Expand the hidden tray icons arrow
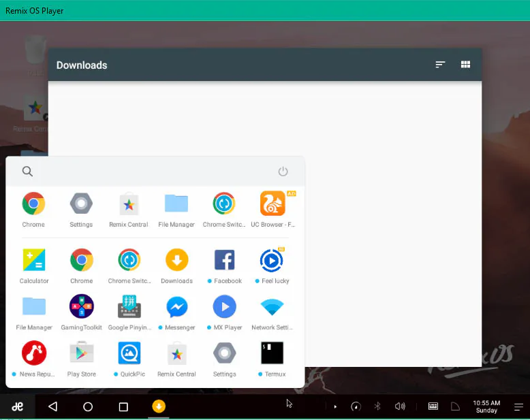 click(x=335, y=407)
